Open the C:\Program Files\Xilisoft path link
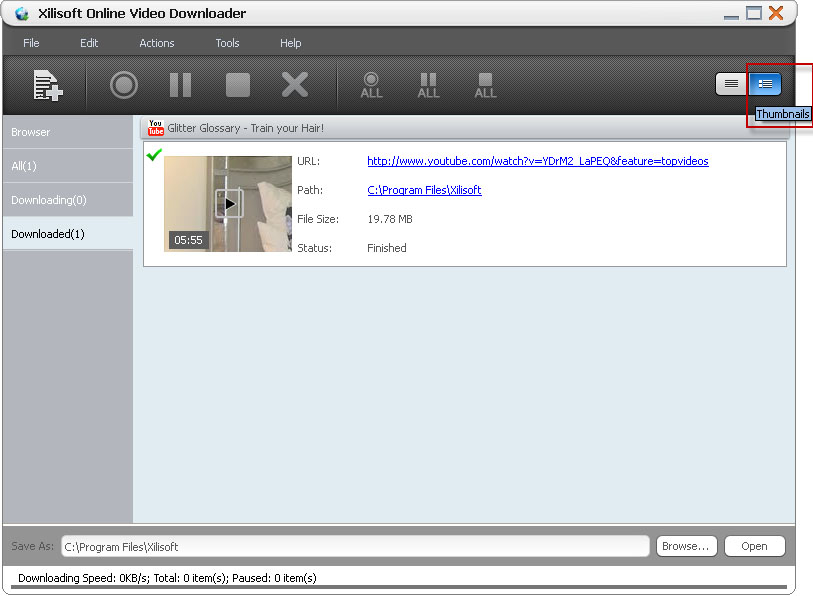Viewport: 813px width, 596px height. point(425,190)
